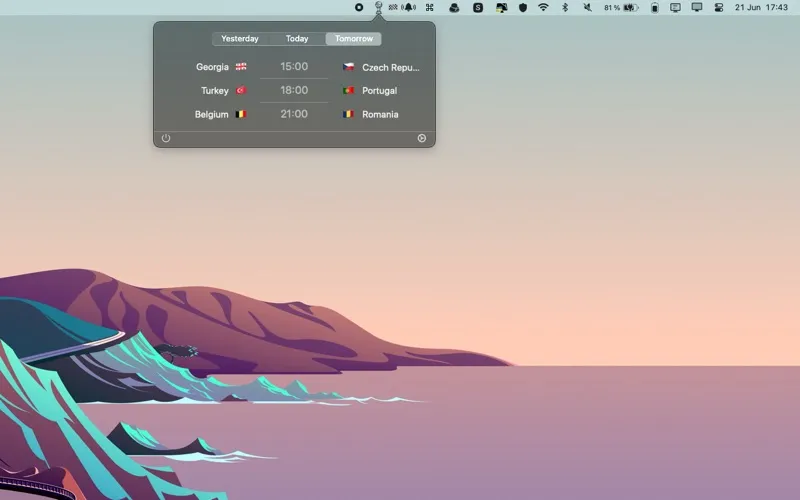Viewport: 800px width, 500px height.
Task: Click the 21 Jun 17:43 clock
Action: click(761, 7)
